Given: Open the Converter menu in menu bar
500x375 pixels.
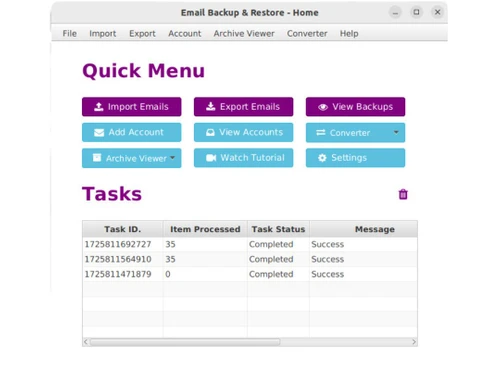Looking at the screenshot, I should tap(307, 33).
